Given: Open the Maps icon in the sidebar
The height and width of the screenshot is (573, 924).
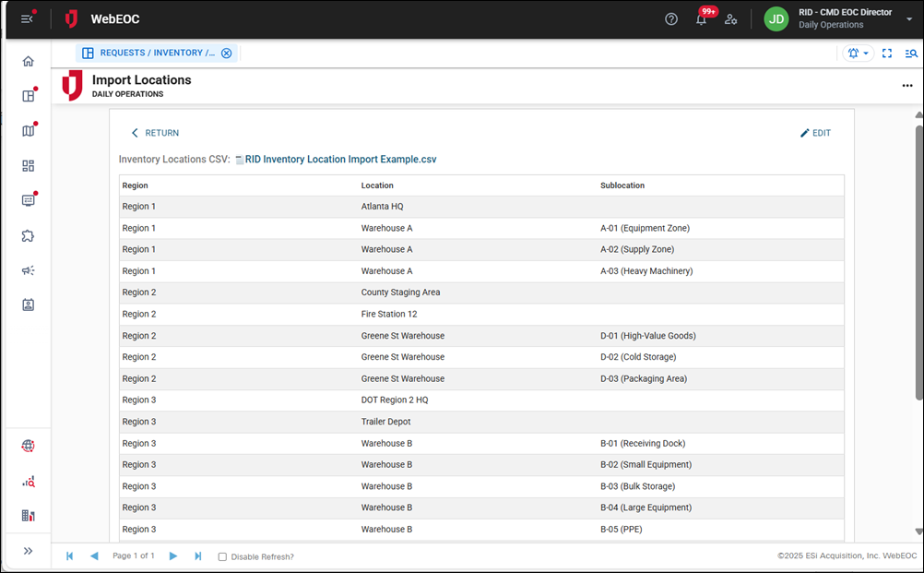Looking at the screenshot, I should [28, 130].
